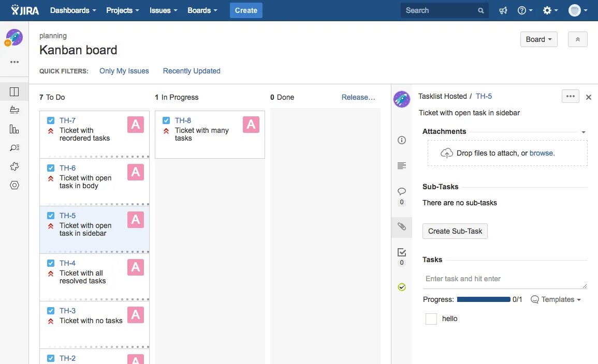Open the Projects menu
Viewport: 598px width, 364px height.
point(122,10)
